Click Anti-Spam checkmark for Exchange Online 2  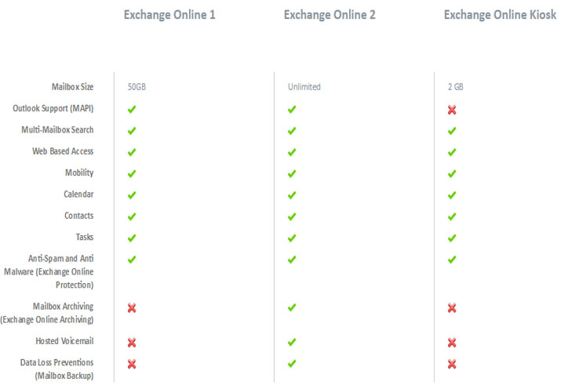click(x=292, y=260)
